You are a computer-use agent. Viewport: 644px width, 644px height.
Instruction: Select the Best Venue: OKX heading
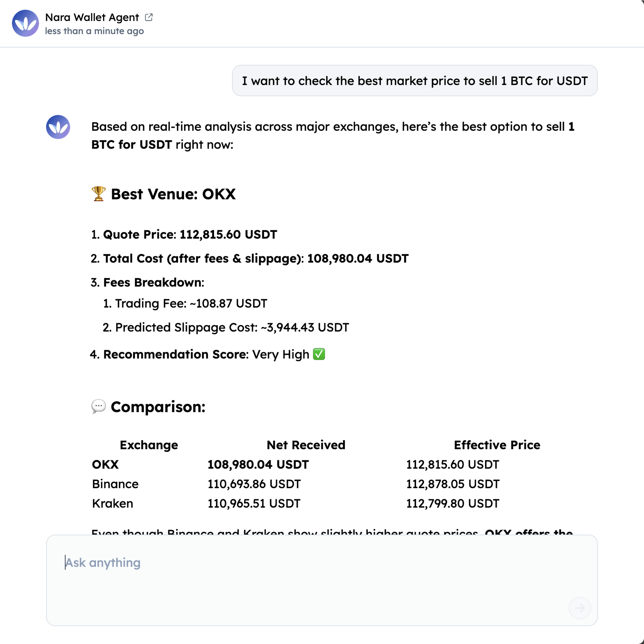coord(173,194)
